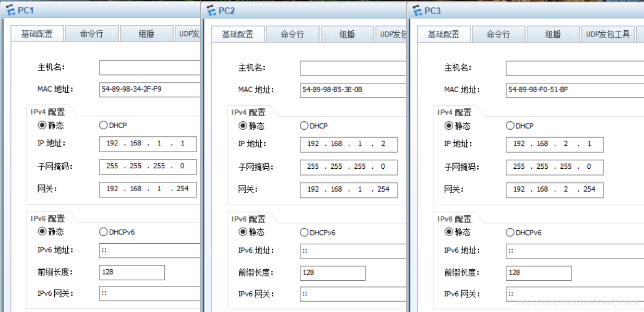The height and width of the screenshot is (312, 644).
Task: Click gateway field on PC1
Action: (148, 189)
